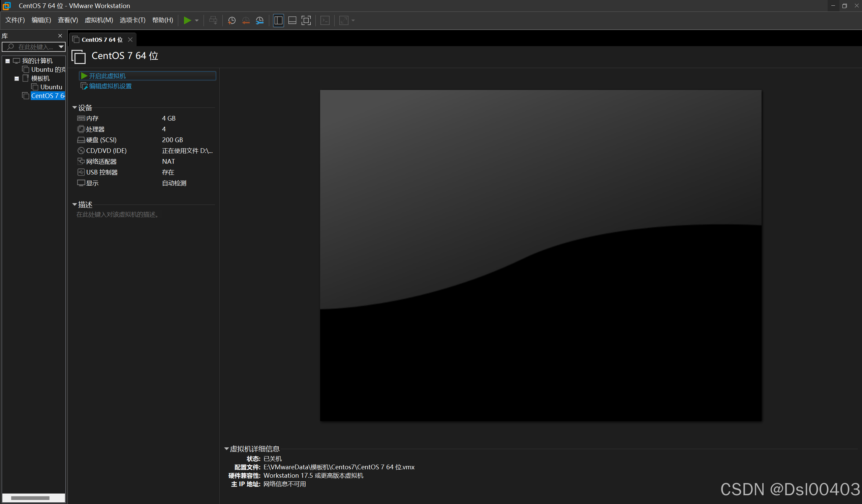Open 硬盘 (SCSI) device settings

tap(101, 140)
